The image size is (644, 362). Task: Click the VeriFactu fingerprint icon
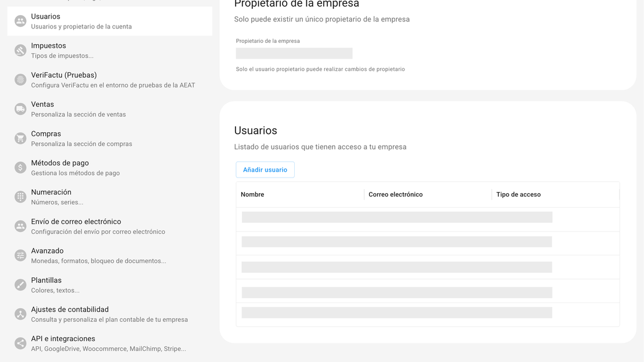click(20, 80)
